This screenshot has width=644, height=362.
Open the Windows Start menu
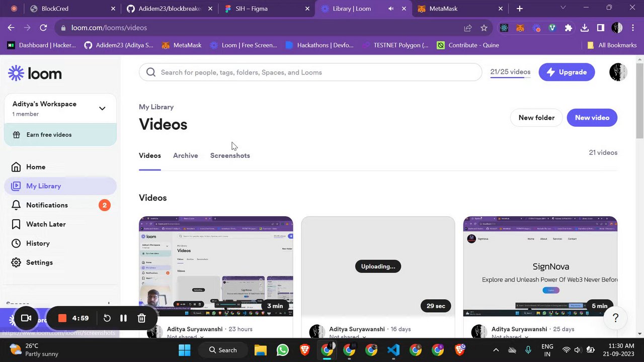pos(185,350)
